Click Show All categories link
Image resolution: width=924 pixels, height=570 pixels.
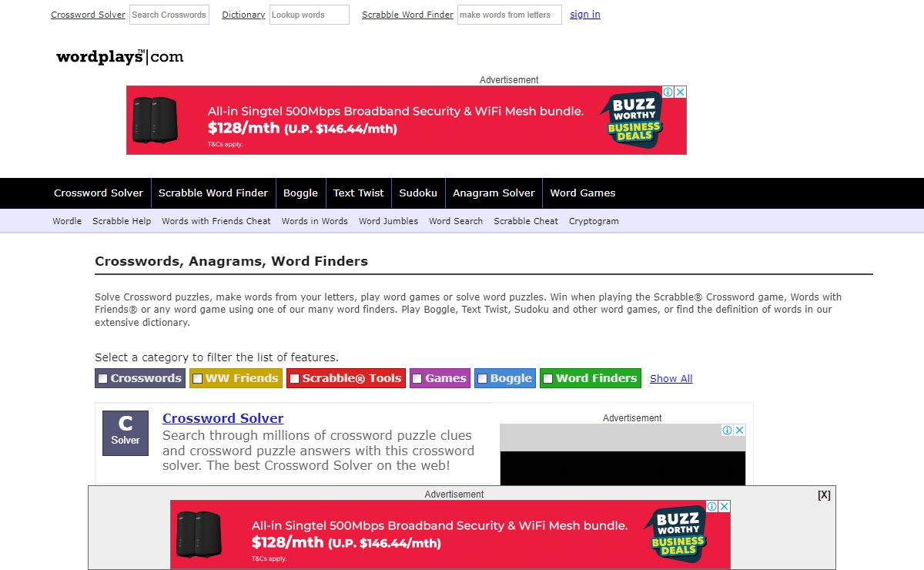(671, 378)
